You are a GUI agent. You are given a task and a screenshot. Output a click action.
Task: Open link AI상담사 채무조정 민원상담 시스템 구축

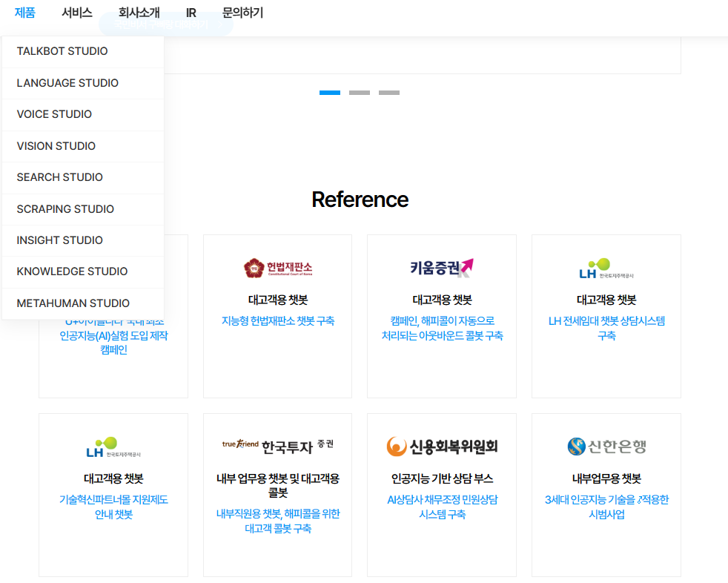click(442, 507)
